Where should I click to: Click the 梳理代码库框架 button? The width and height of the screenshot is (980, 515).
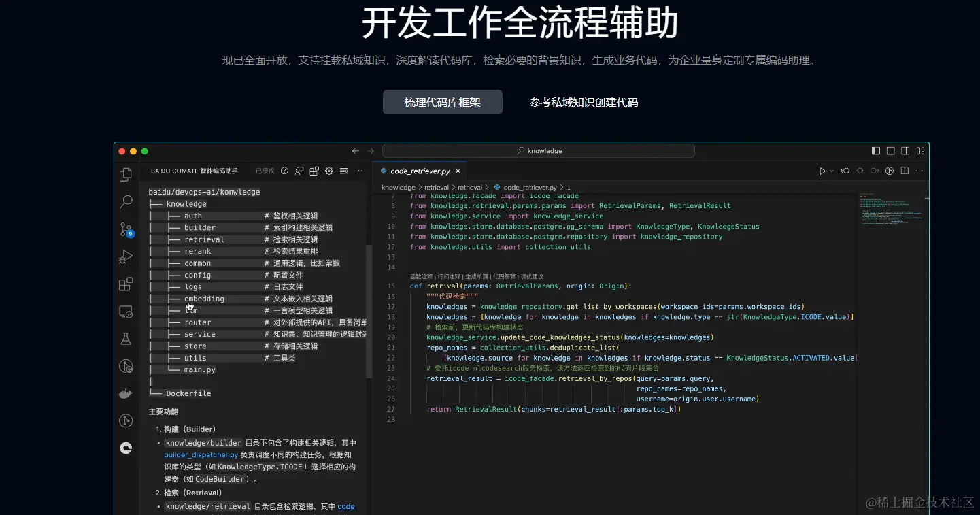(x=442, y=101)
